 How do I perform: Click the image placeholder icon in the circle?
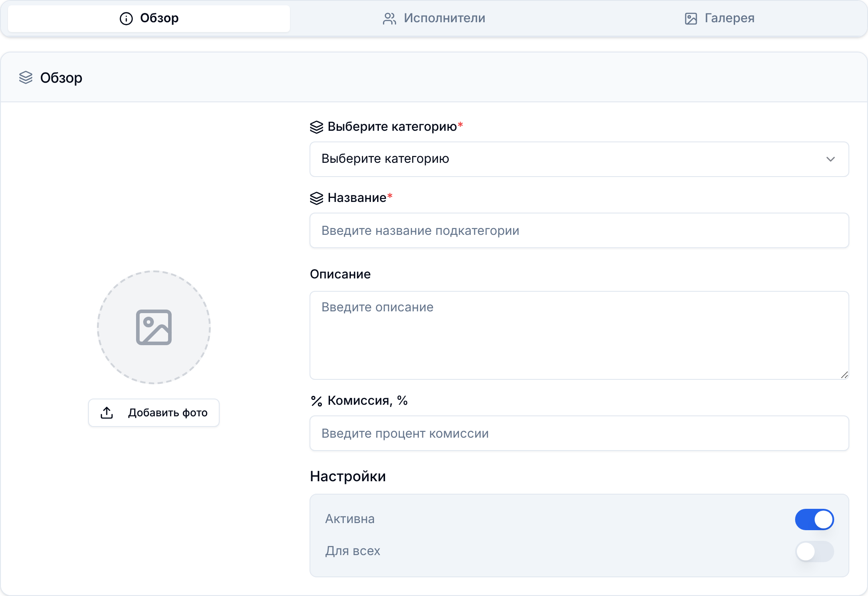click(154, 327)
